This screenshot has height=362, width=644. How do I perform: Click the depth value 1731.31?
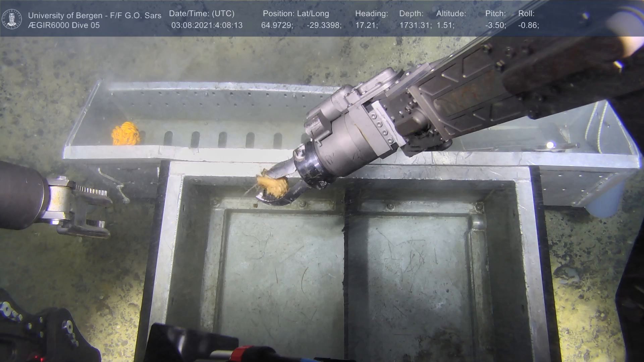click(415, 25)
